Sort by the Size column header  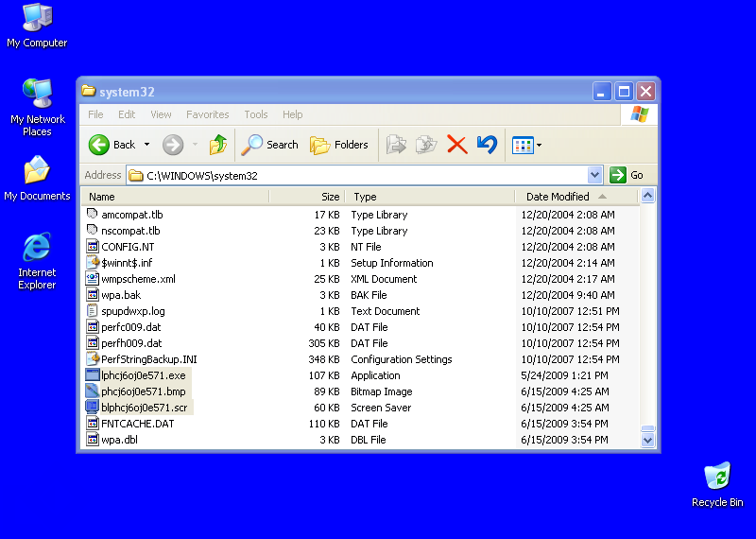[307, 197]
